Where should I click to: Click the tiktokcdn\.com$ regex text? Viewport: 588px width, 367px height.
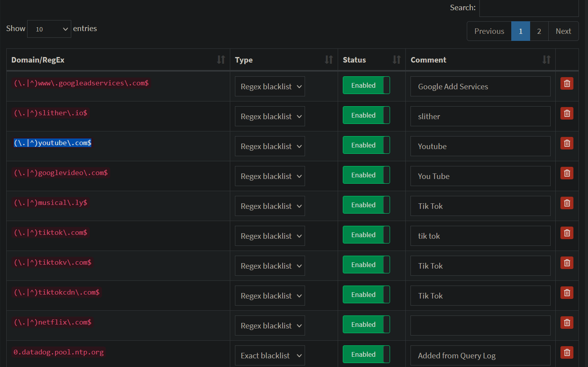[57, 292]
